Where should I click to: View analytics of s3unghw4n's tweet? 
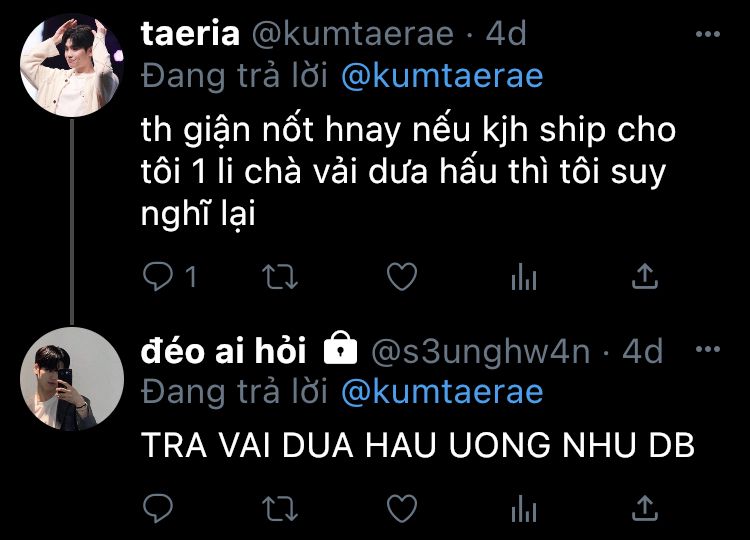[x=524, y=508]
